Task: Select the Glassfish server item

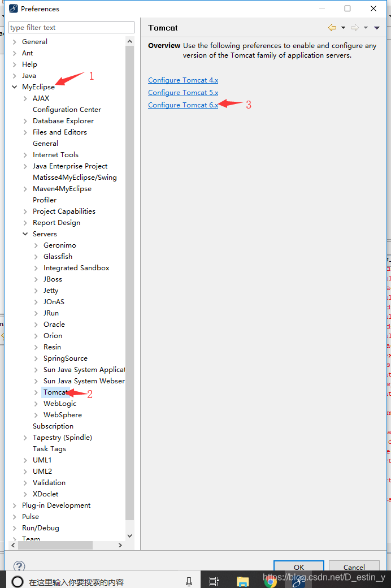Action: (x=58, y=256)
